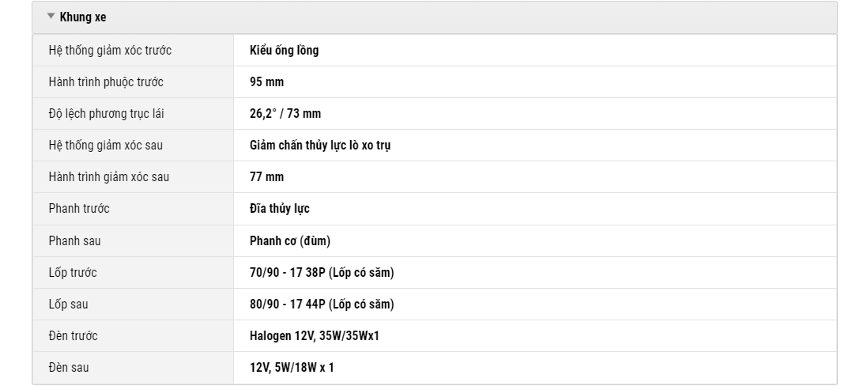Viewport: 868px width, 386px height.
Task: Click the 77 mm value
Action: point(267,176)
